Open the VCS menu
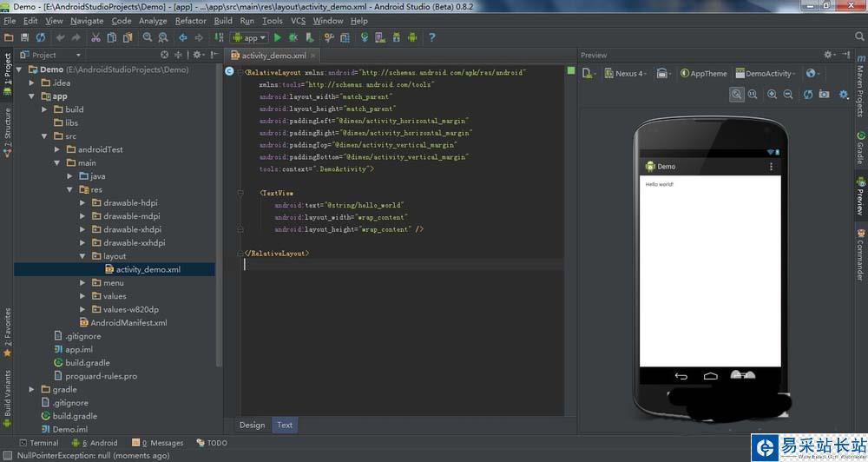This screenshot has width=868, height=462. click(x=299, y=21)
